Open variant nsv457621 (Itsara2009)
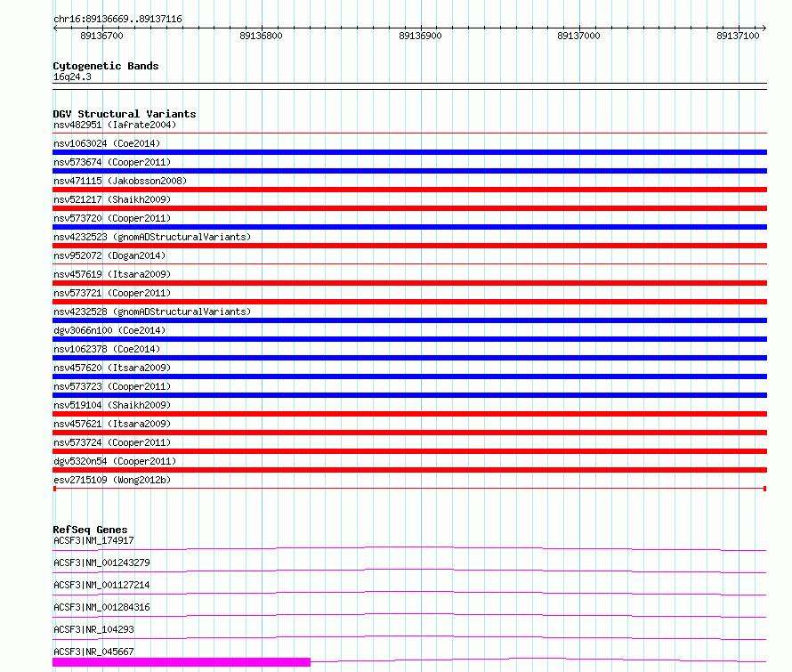792x672 pixels. pyautogui.click(x=112, y=424)
